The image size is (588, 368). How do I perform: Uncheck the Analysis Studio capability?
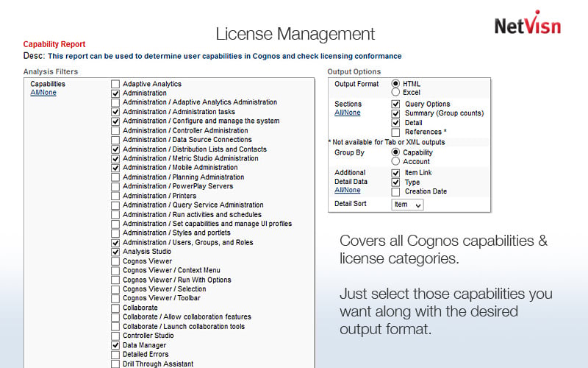pyautogui.click(x=115, y=252)
